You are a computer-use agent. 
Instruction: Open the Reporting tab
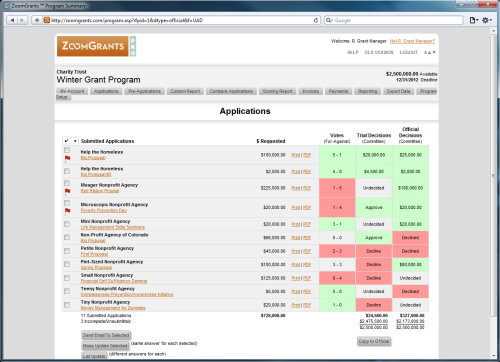tap(368, 91)
